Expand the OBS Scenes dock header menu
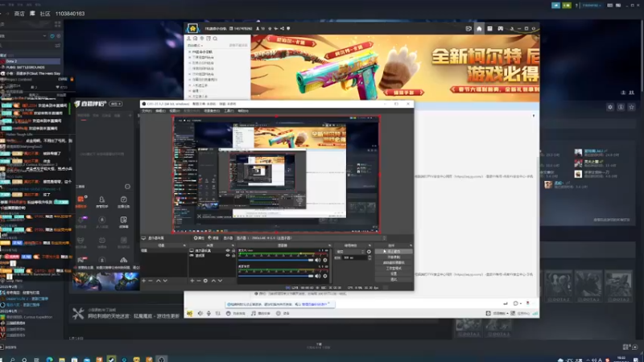Image resolution: width=644 pixels, height=362 pixels. click(x=184, y=245)
